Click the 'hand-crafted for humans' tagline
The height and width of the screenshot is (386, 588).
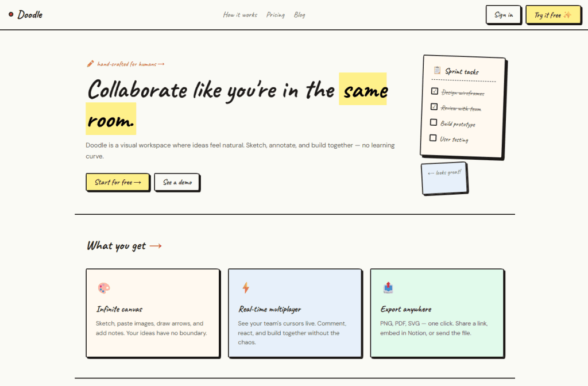click(130, 64)
